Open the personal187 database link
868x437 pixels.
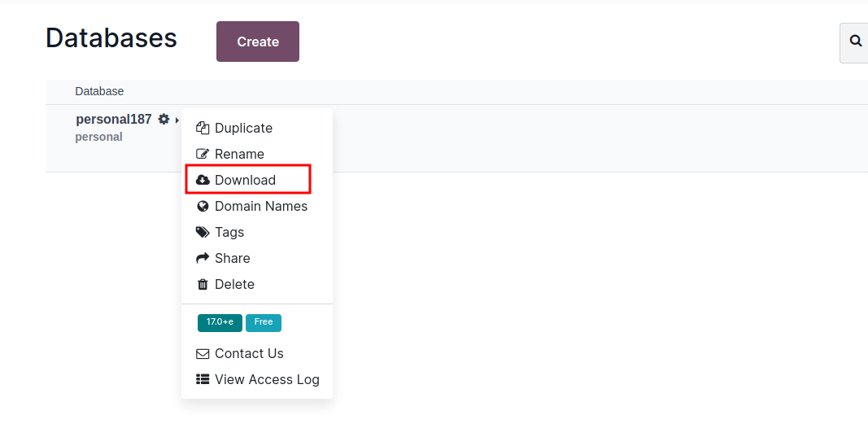(x=113, y=119)
